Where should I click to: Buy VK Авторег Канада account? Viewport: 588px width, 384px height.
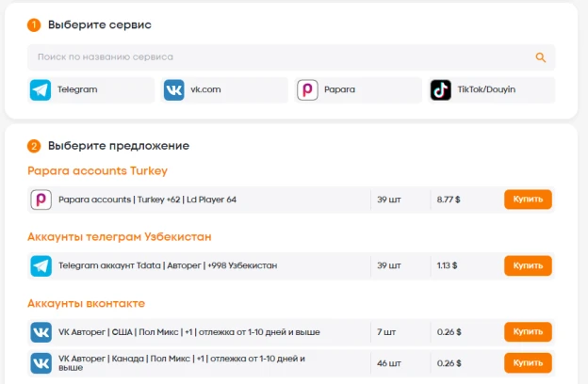528,363
